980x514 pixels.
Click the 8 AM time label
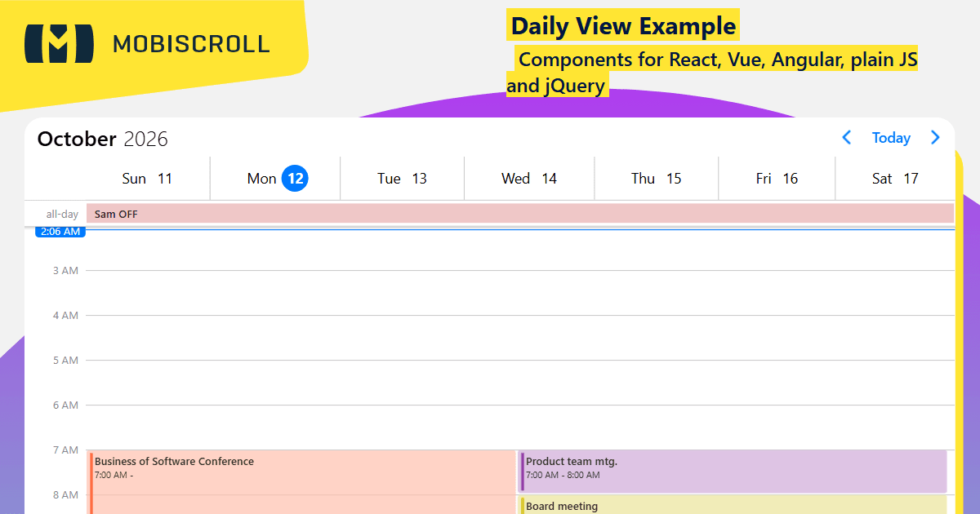tap(65, 494)
